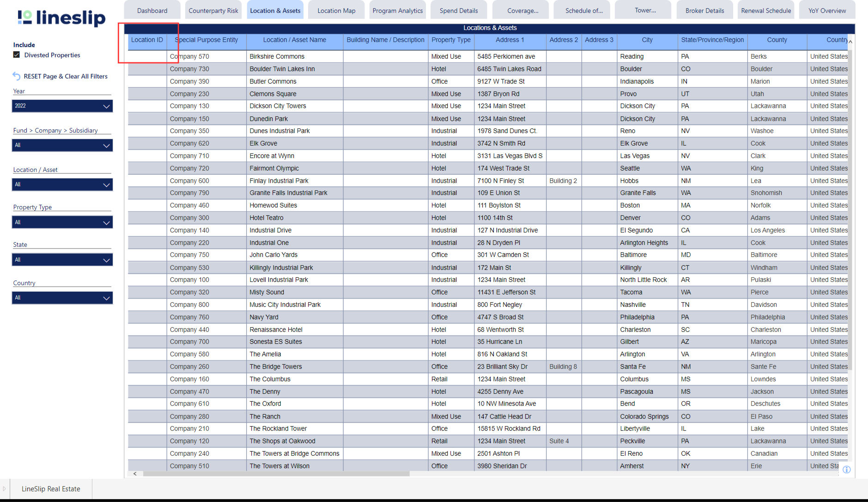Switch to the Spend Details tab

tap(459, 10)
